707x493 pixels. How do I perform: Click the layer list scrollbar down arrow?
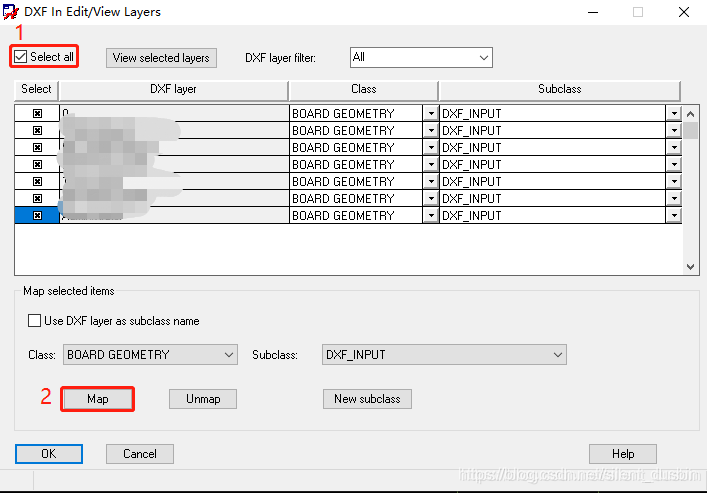[690, 267]
